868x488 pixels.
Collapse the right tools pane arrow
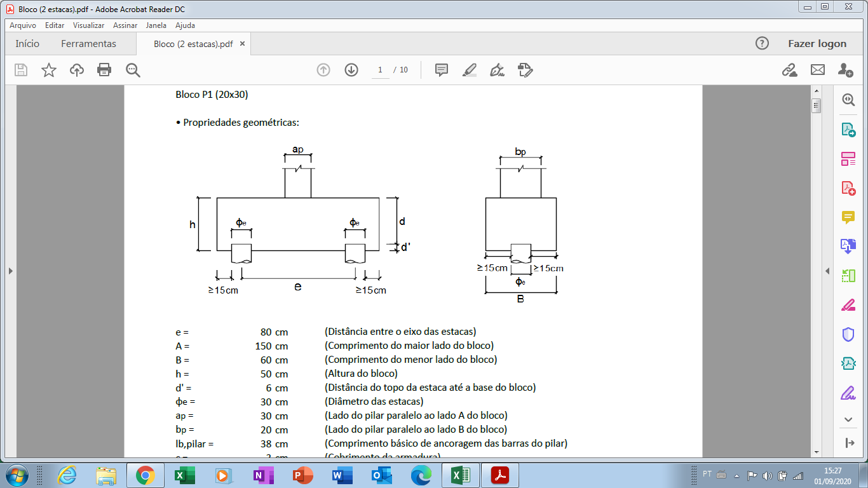point(827,271)
